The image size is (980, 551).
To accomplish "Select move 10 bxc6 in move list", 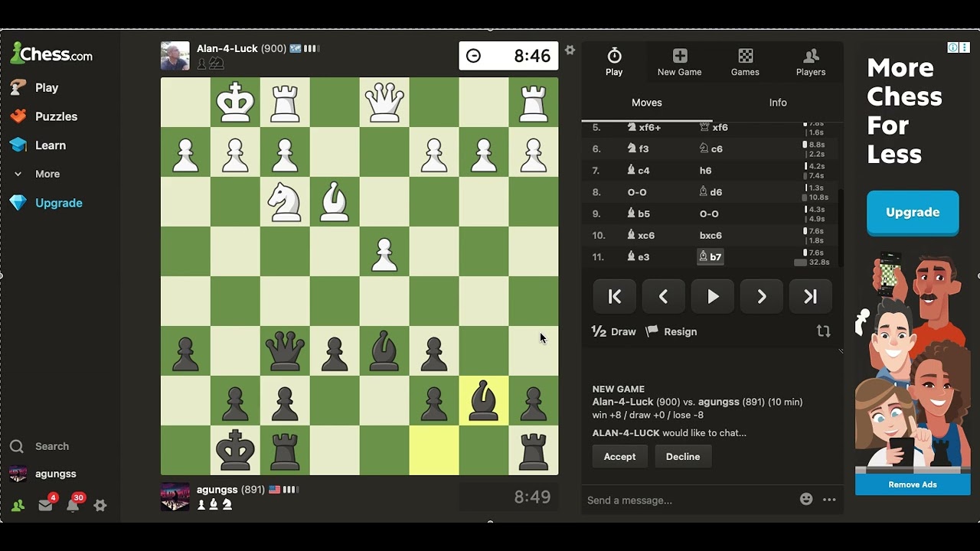I will tap(710, 236).
